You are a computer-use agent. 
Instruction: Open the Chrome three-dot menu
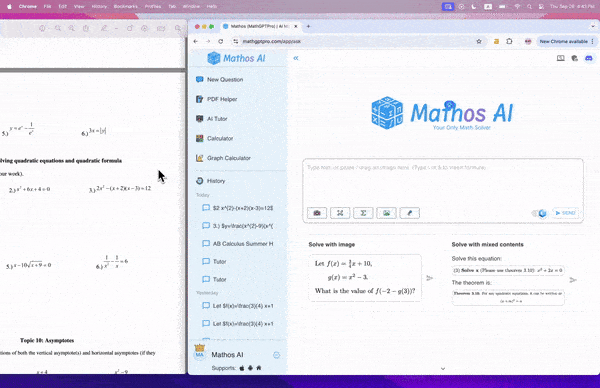[593, 41]
